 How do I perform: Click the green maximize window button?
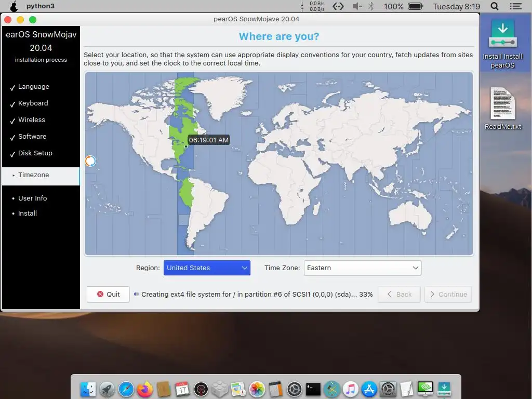[33, 20]
